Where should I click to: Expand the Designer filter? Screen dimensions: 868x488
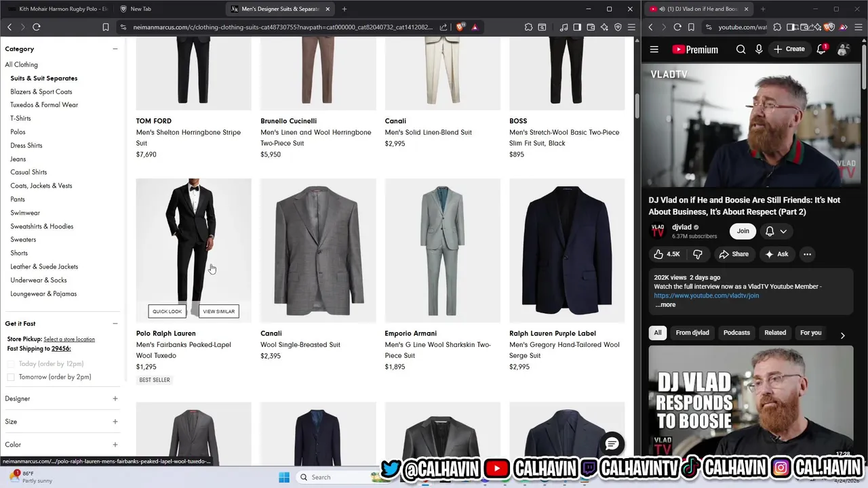(x=115, y=399)
